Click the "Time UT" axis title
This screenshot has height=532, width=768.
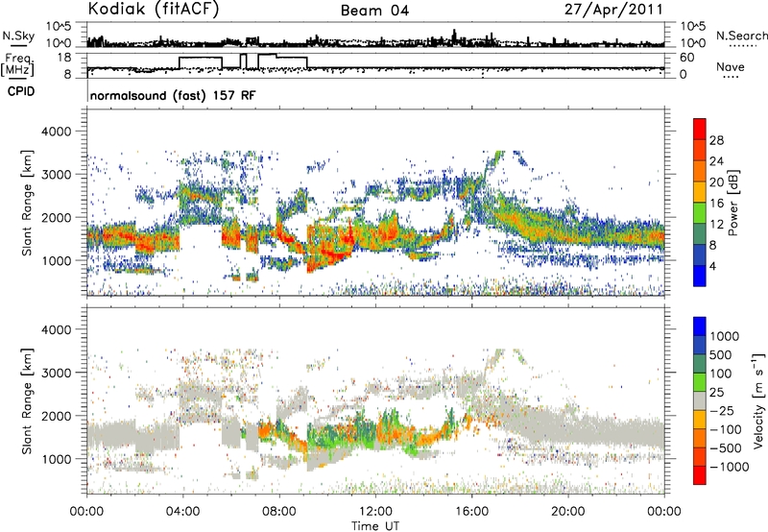click(x=375, y=526)
